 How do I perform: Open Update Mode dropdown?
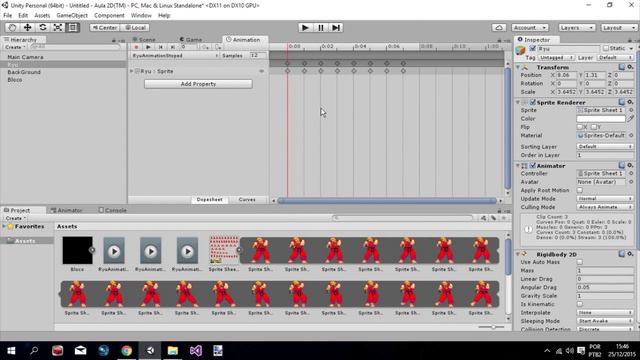[x=605, y=198]
